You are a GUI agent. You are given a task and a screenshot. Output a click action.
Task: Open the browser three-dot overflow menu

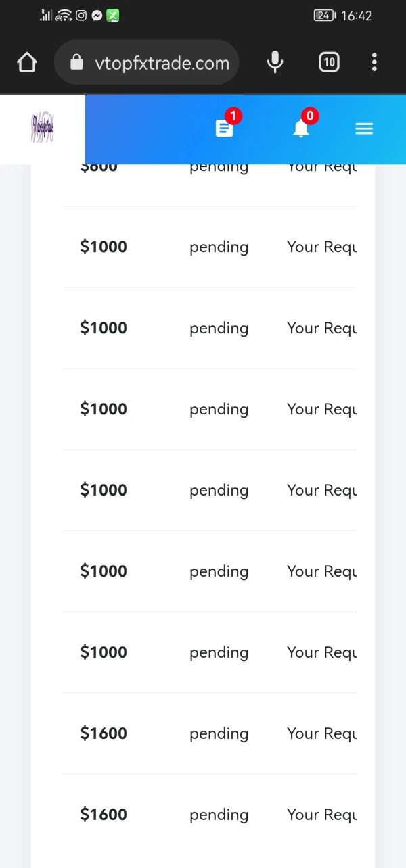coord(374,63)
